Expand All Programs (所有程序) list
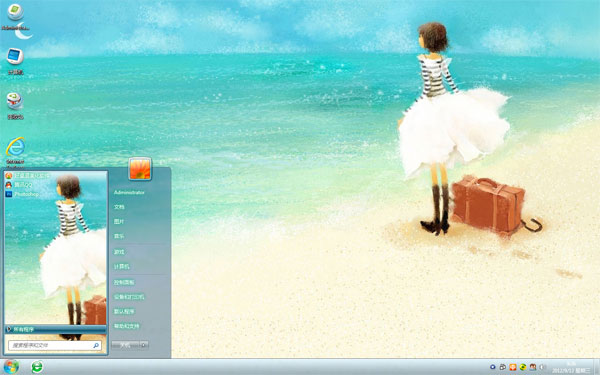The image size is (600, 375). point(55,329)
